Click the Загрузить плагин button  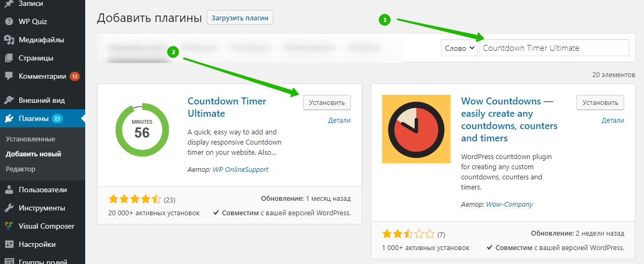point(240,18)
